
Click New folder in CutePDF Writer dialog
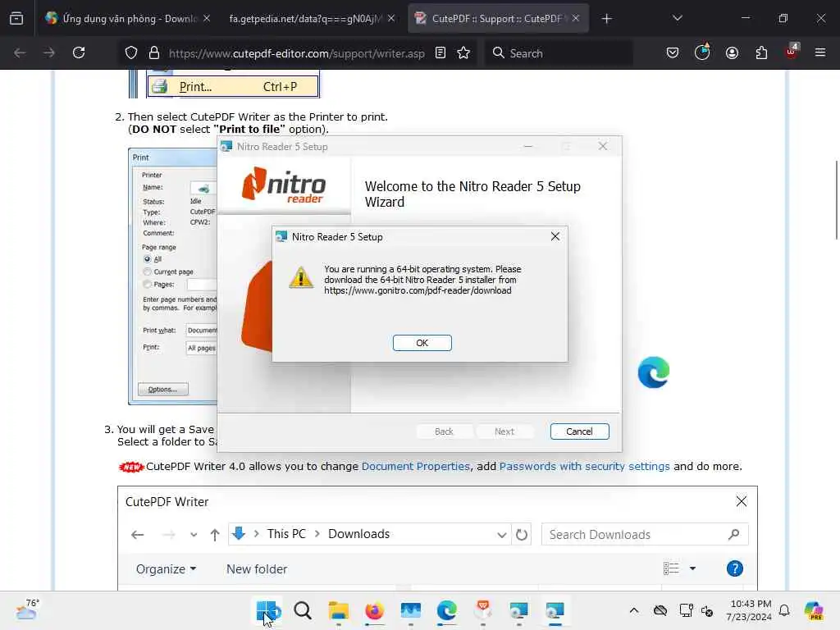pos(257,569)
